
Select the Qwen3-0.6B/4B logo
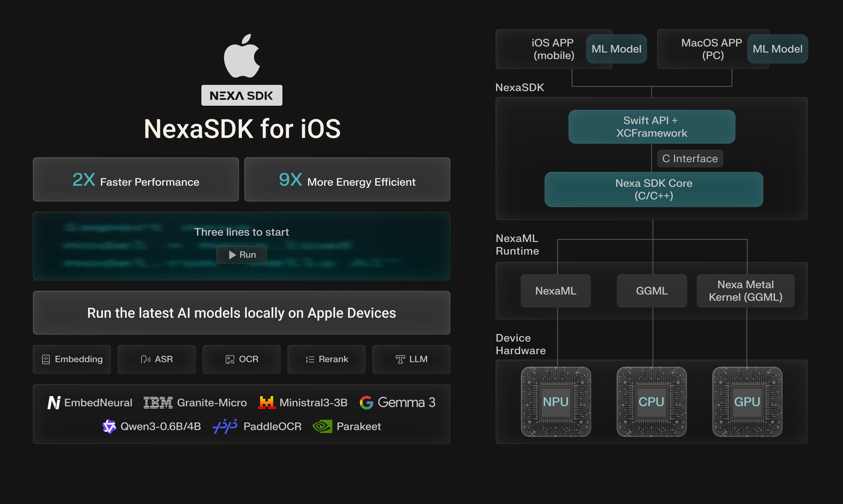pyautogui.click(x=110, y=426)
